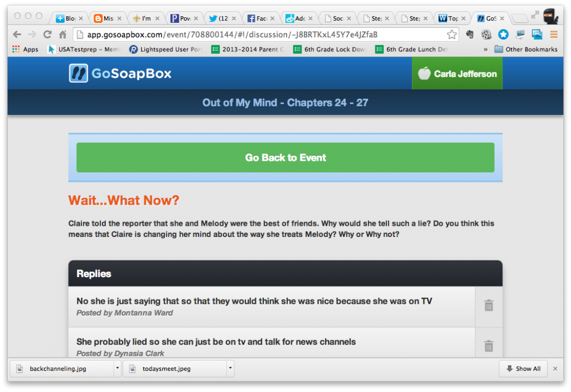
Task: Click the Posted by Montanna Ward text
Action: [x=124, y=313]
